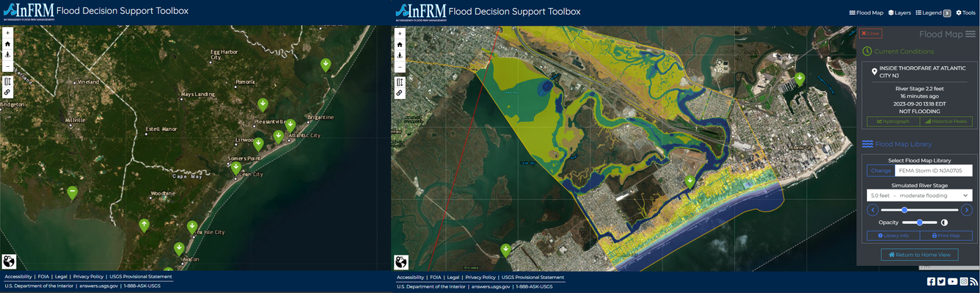Click the river stage slider handle
The height and width of the screenshot is (293, 980).
904,210
